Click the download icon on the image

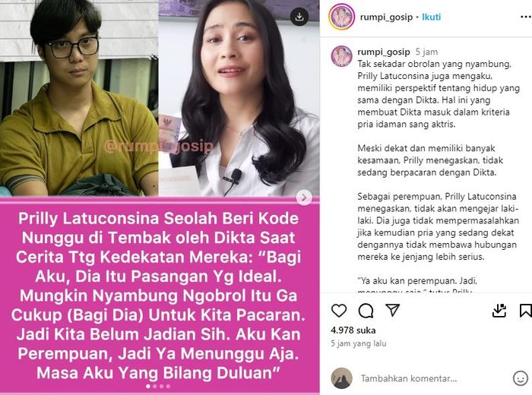point(299,17)
